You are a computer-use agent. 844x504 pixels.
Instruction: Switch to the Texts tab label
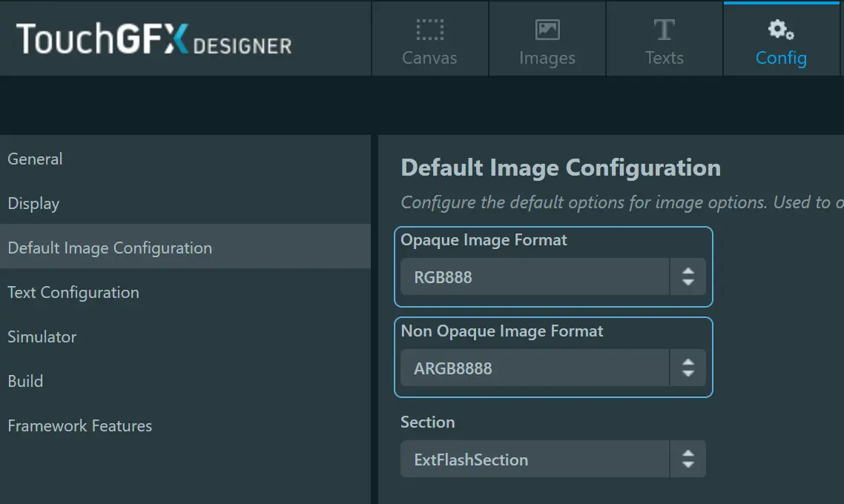[665, 58]
